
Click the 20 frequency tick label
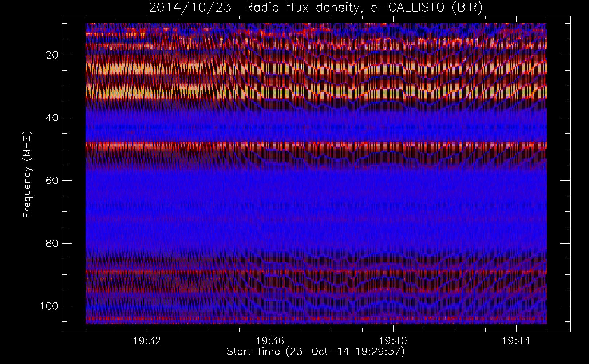pos(52,55)
